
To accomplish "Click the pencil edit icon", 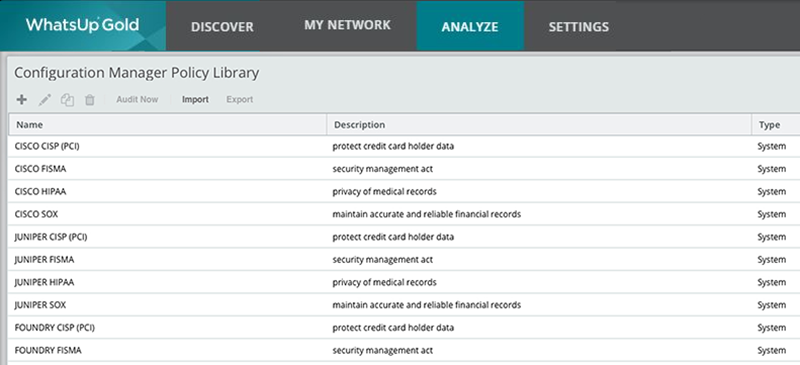I will [45, 100].
